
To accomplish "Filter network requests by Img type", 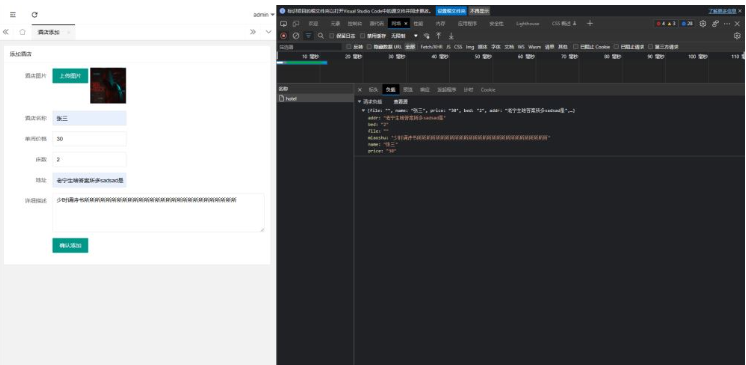I will tap(470, 47).
